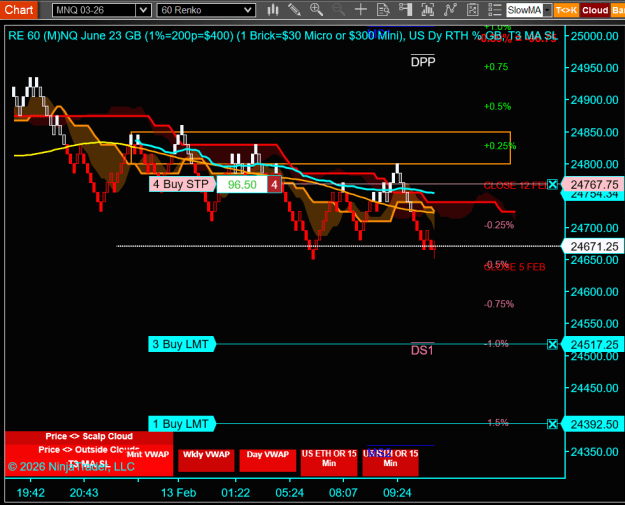The image size is (625, 505).
Task: Click the 24517.25 price axis marker
Action: (592, 344)
